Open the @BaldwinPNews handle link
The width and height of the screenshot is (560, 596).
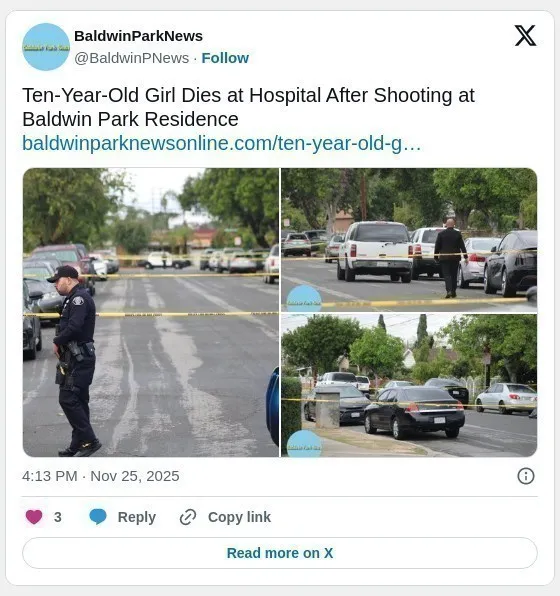click(132, 58)
